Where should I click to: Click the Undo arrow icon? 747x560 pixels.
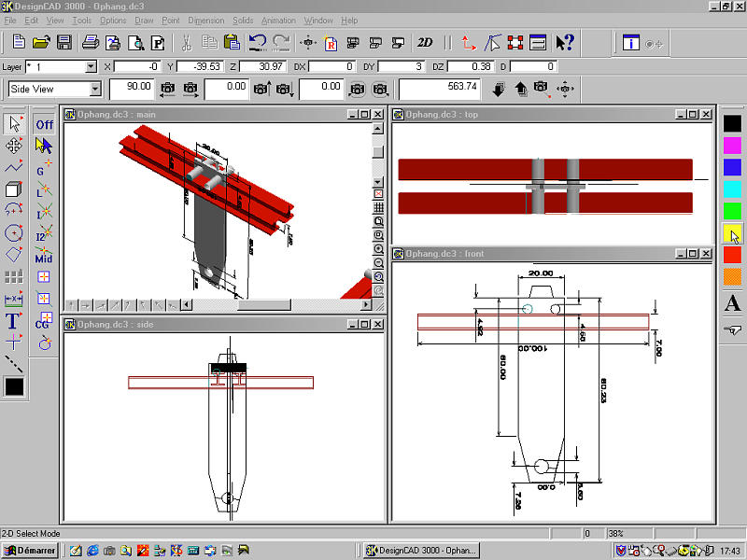click(x=258, y=42)
